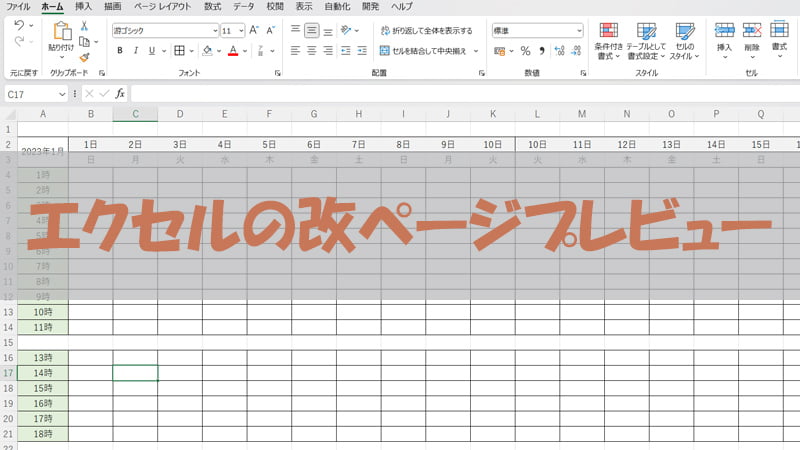Click the Cut scissors icon
This screenshot has width=800, height=450.
click(x=84, y=26)
